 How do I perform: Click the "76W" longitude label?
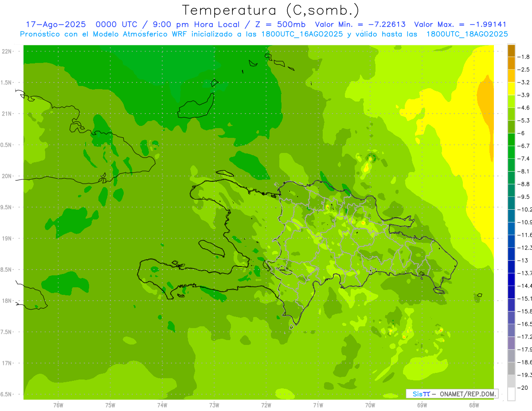click(x=58, y=405)
